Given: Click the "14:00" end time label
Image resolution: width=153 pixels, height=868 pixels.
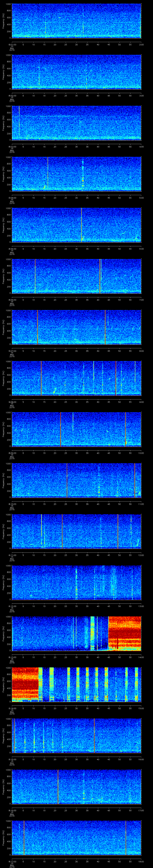Looking at the screenshot, I should 141,657.
